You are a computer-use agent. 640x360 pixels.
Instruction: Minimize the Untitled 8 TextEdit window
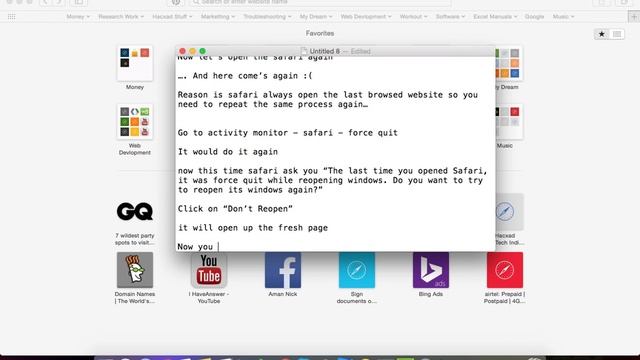point(192,51)
